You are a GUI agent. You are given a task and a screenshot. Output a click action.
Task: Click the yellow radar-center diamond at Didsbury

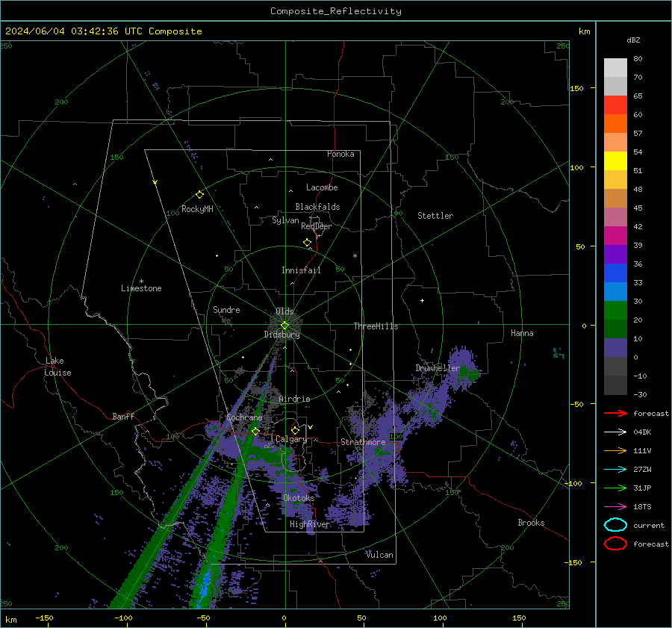tap(284, 326)
